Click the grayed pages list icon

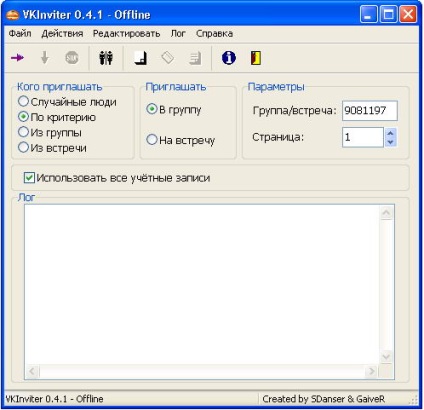click(x=195, y=58)
